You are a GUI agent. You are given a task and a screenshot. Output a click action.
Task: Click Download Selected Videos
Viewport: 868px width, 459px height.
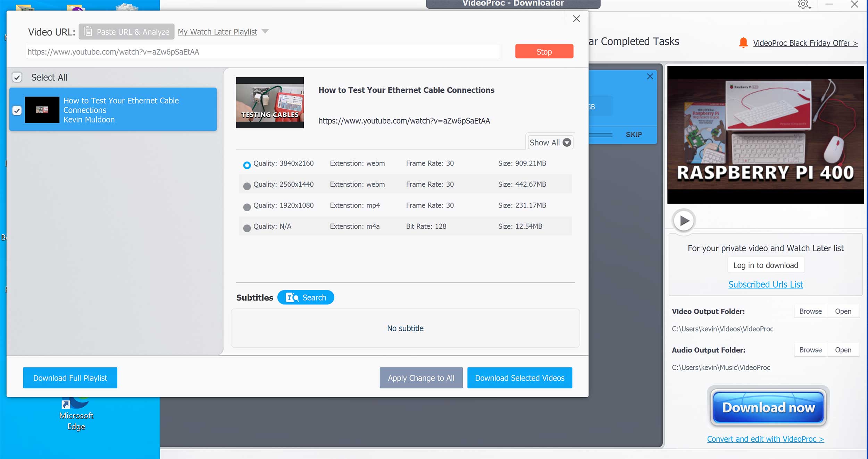tap(520, 378)
